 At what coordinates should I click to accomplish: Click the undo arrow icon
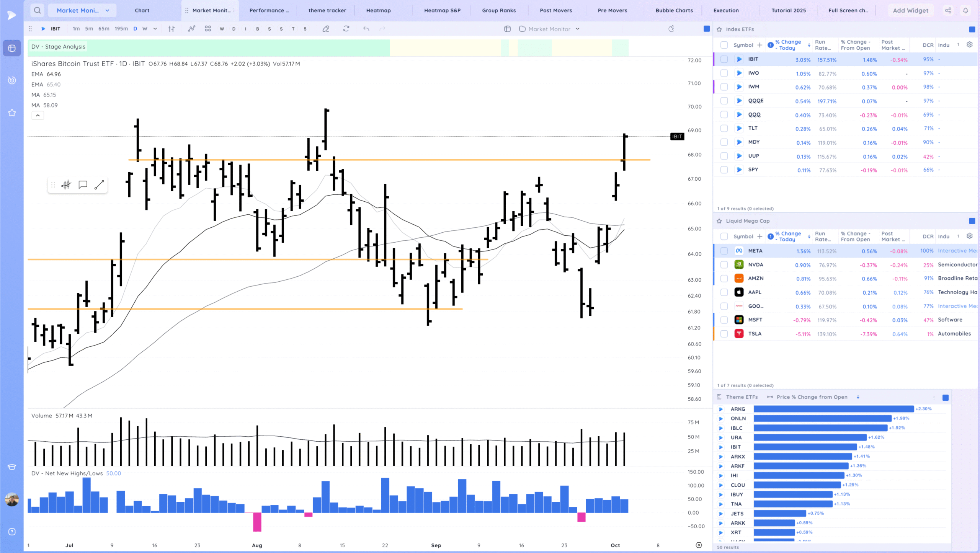point(366,29)
